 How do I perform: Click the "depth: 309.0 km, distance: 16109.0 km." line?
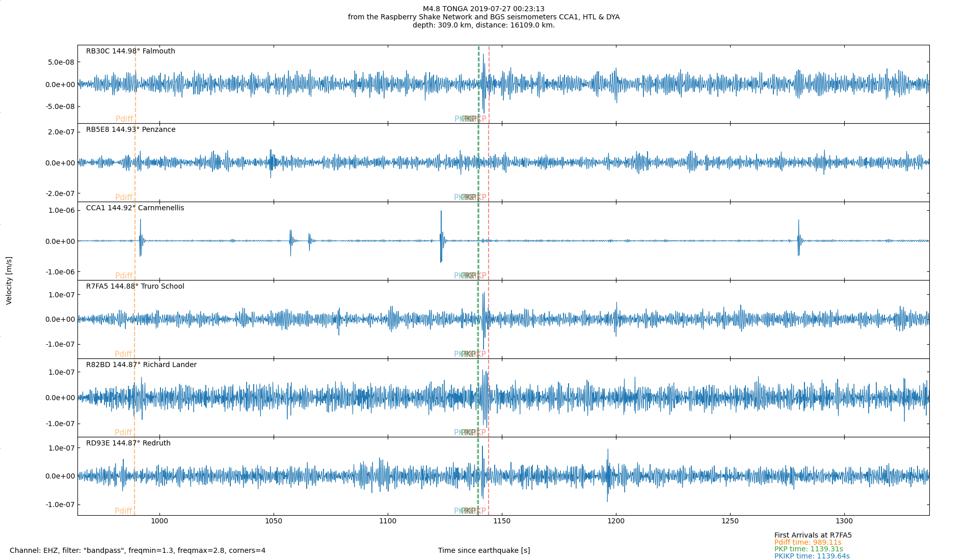[483, 25]
